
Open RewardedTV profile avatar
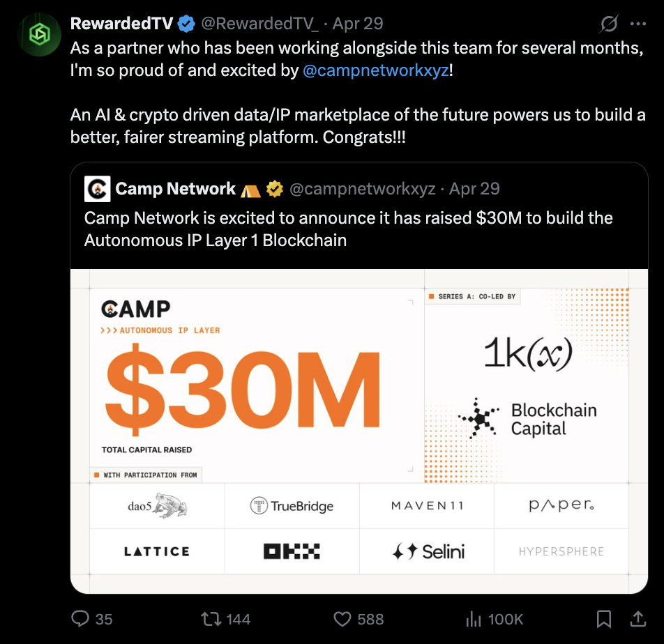tap(39, 35)
